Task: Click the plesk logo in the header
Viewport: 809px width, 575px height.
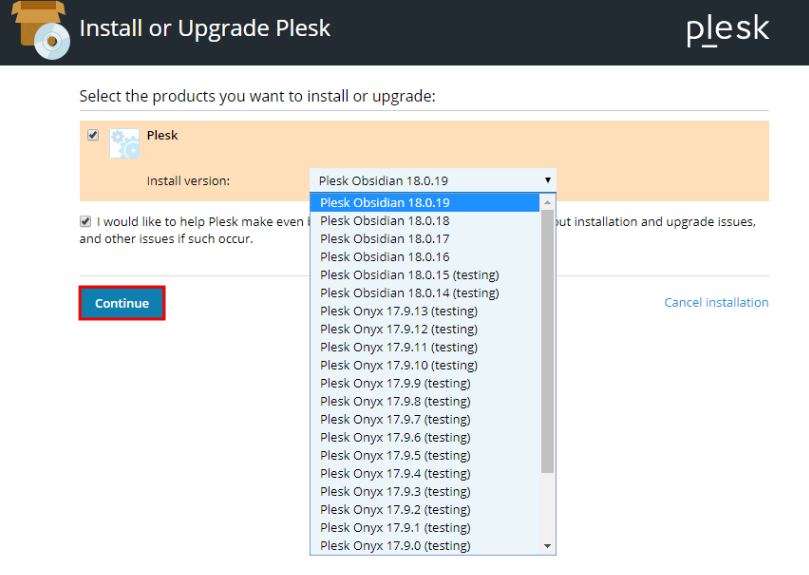Action: [727, 30]
